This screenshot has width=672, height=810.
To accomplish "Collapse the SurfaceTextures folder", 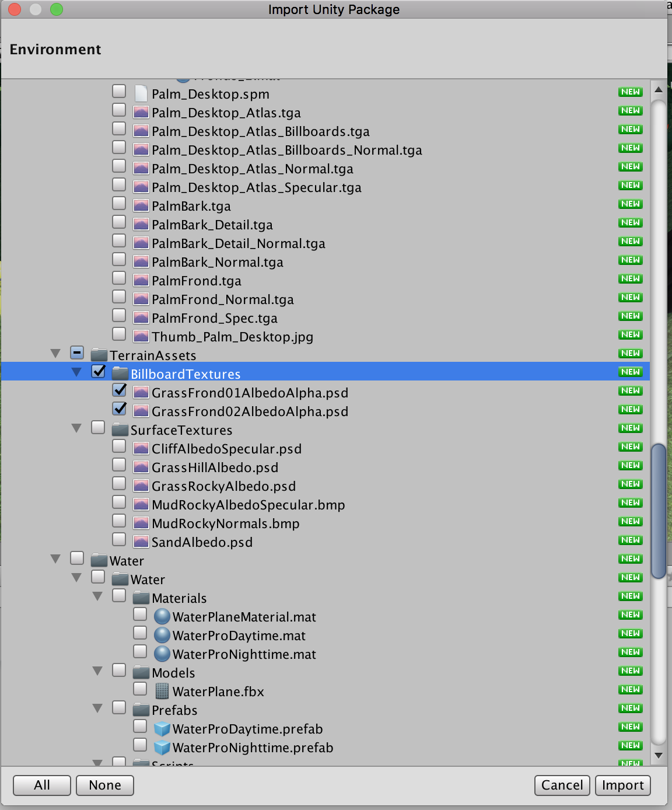I will (x=76, y=428).
